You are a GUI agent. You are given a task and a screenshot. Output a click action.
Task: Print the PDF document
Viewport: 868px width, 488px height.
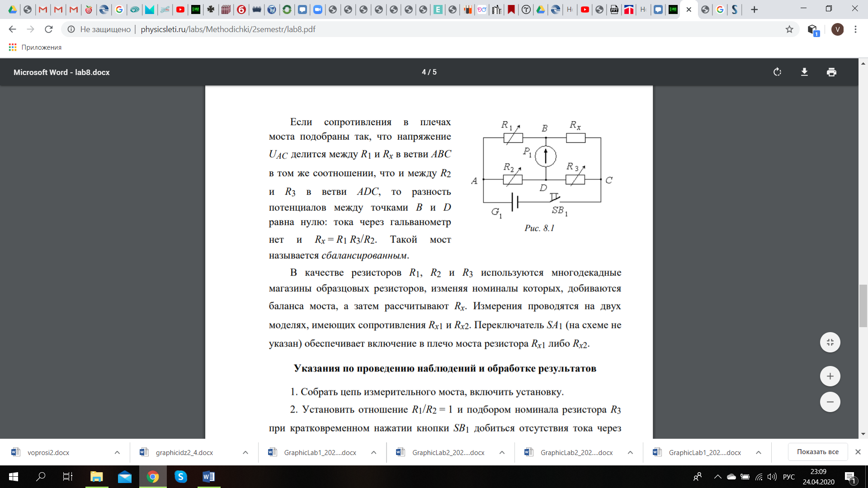coord(831,72)
